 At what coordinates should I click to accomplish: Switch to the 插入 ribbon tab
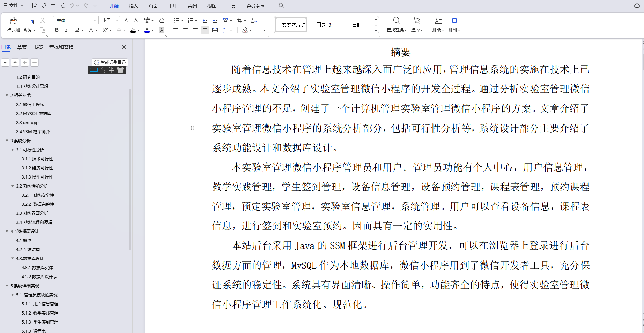pyautogui.click(x=133, y=6)
